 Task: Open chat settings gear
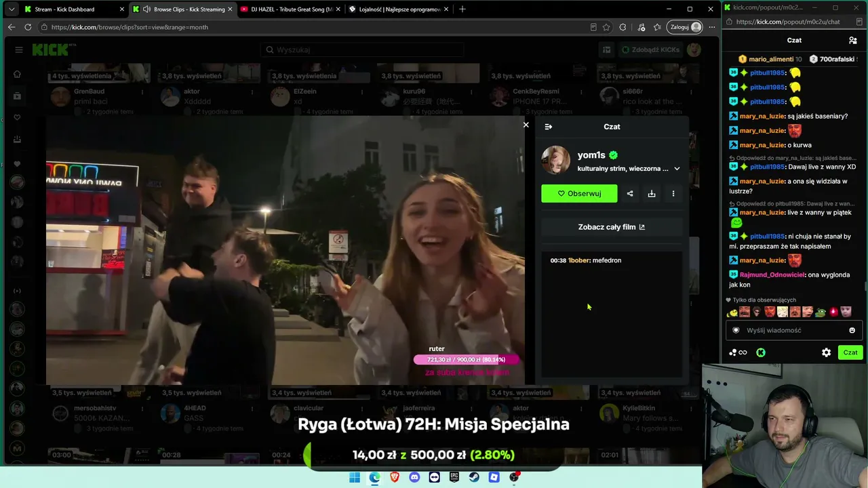(x=826, y=352)
